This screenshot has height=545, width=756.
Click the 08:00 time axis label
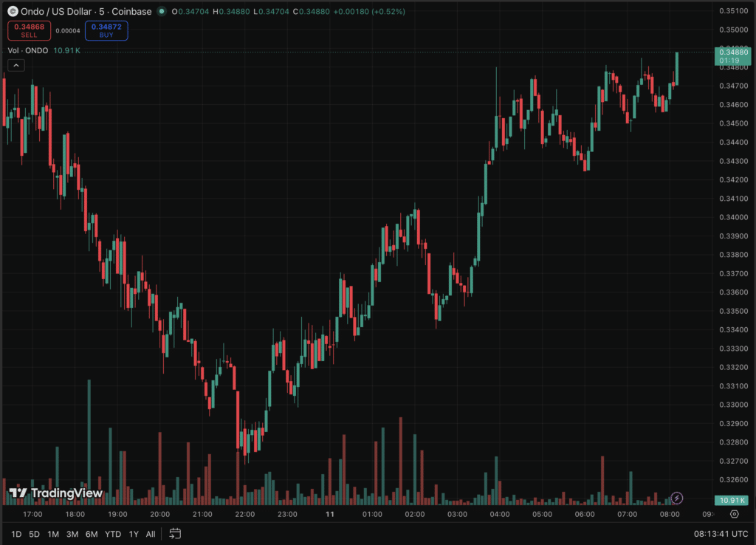tap(670, 514)
